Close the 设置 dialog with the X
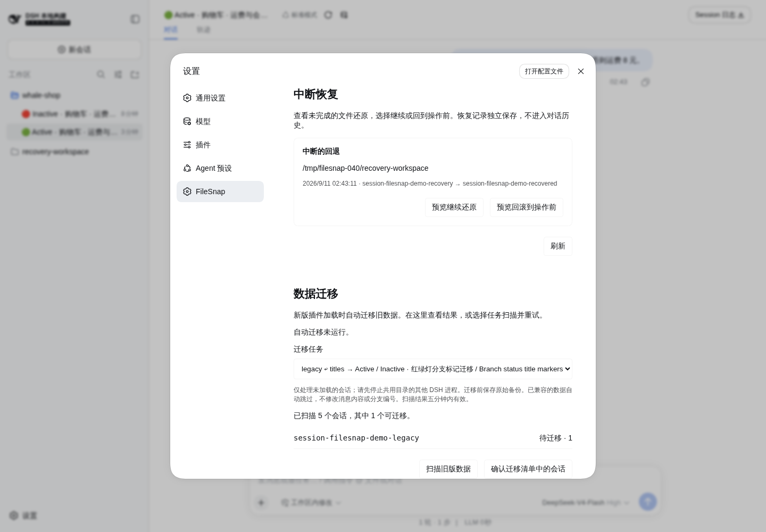Viewport: 766px width, 532px height. (581, 71)
